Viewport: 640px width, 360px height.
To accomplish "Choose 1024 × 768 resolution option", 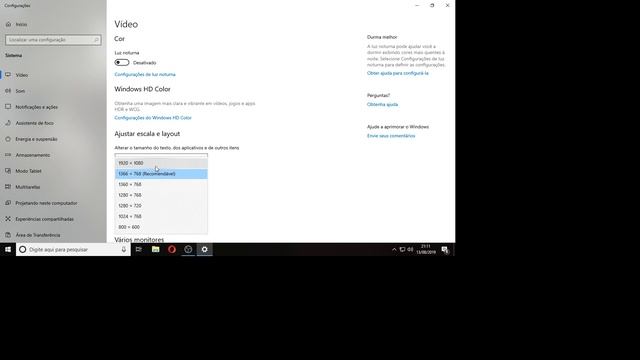I will (x=161, y=216).
